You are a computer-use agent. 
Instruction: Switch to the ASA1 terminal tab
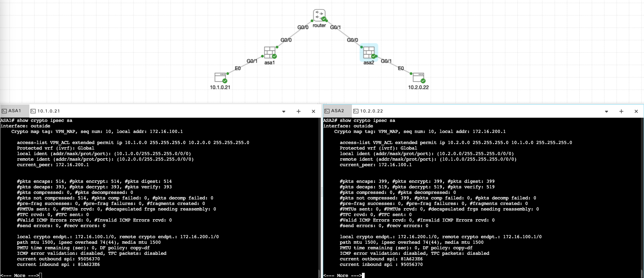[15, 111]
